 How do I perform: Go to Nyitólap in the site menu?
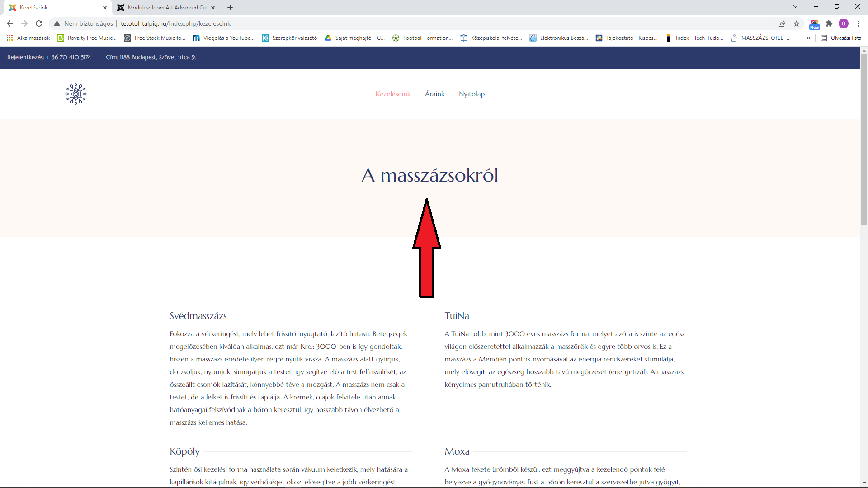click(x=472, y=94)
